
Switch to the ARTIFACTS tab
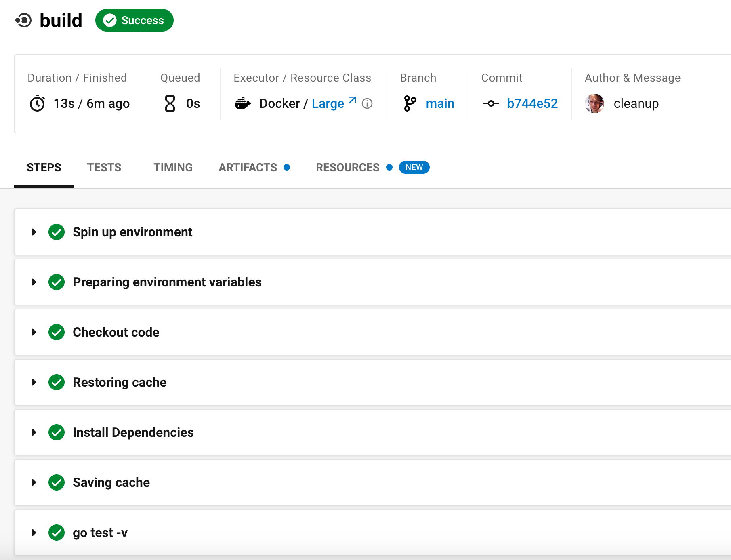coord(248,167)
